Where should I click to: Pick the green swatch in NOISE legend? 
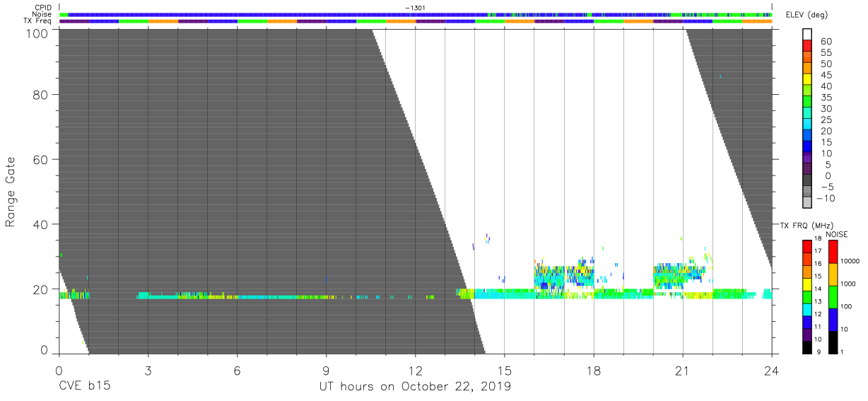[833, 297]
